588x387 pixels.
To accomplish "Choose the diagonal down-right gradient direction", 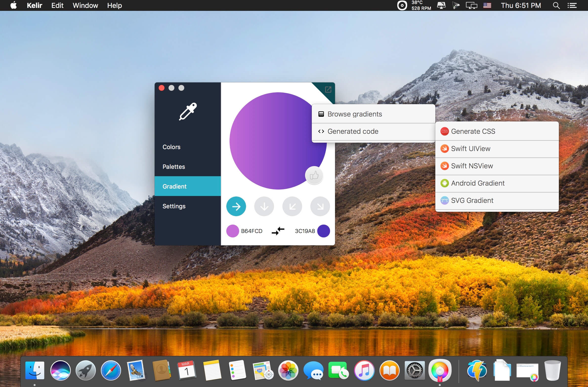I will coord(320,206).
